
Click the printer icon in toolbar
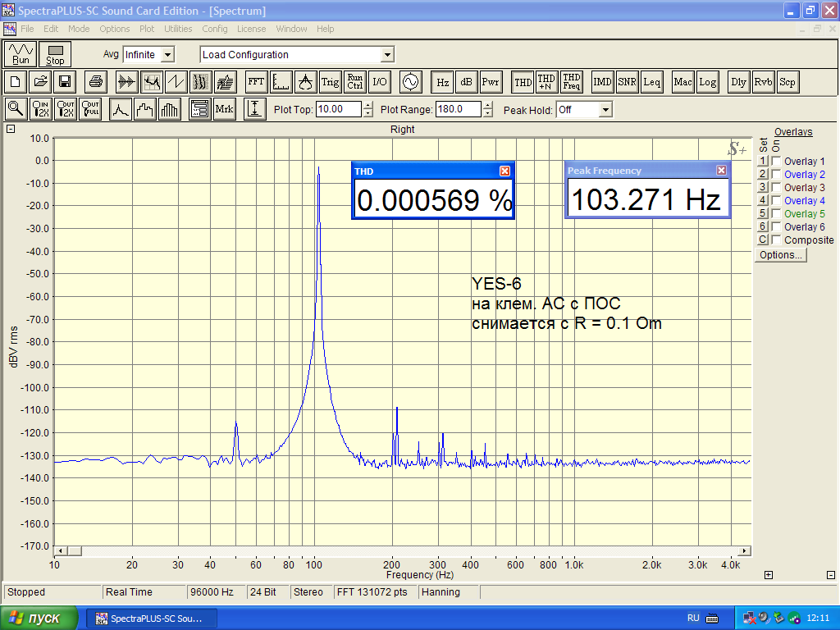coord(95,82)
